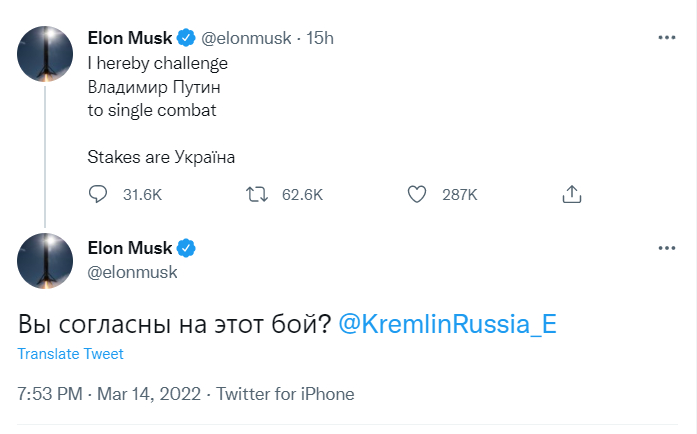The width and height of the screenshot is (697, 434).
Task: Open the @KremlinRussia_E mention link
Action: (447, 324)
